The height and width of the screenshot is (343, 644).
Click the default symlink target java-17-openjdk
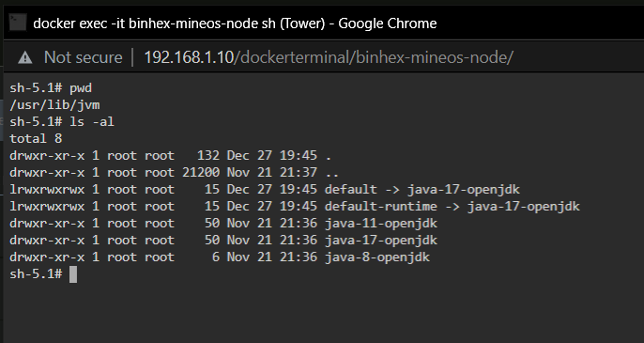click(464, 190)
